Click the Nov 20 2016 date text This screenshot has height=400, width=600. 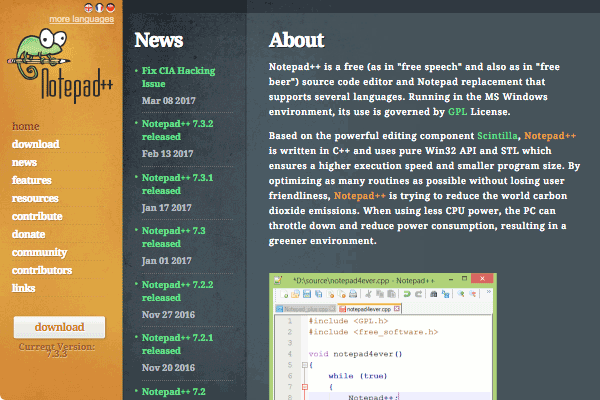(x=168, y=367)
